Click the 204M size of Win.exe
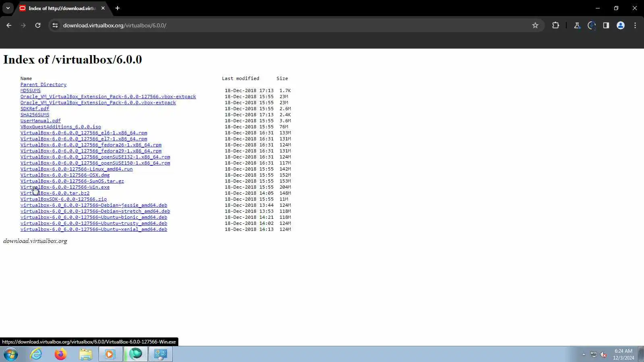 pyautogui.click(x=285, y=187)
